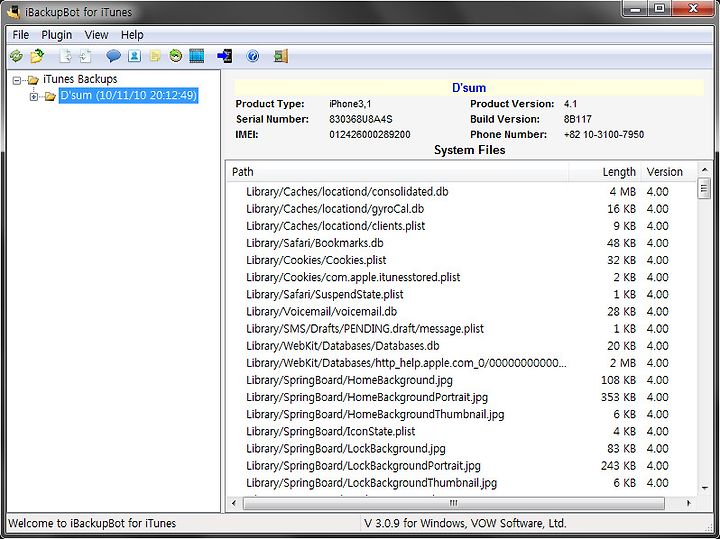Screen dimensions: 720x539
Task: Sort by the Path column header
Action: pyautogui.click(x=398, y=172)
